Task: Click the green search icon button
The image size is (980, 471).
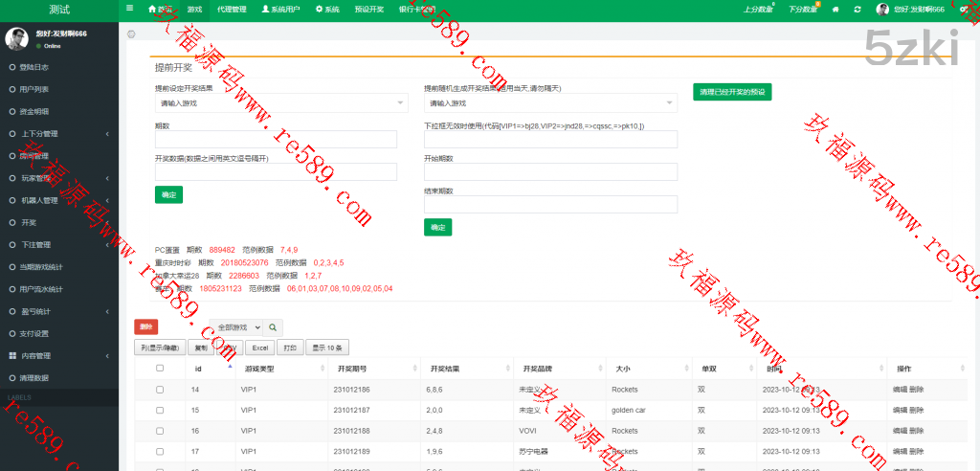Action: pos(274,327)
